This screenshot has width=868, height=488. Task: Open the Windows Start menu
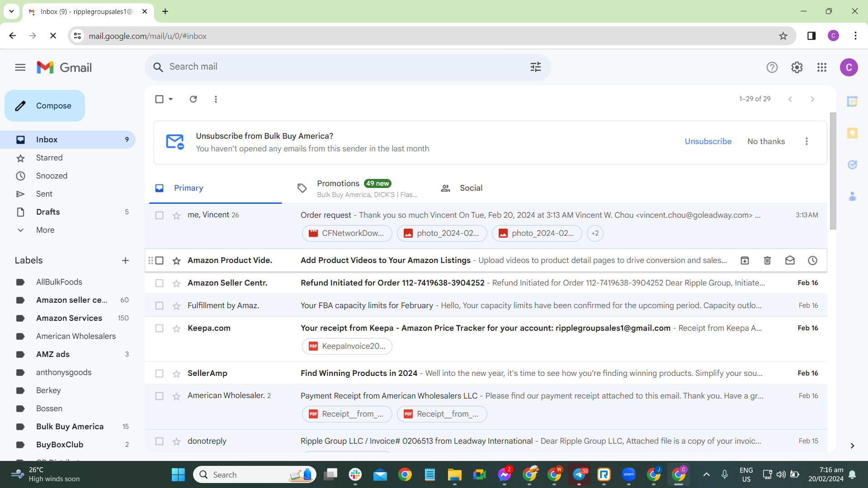point(178,474)
